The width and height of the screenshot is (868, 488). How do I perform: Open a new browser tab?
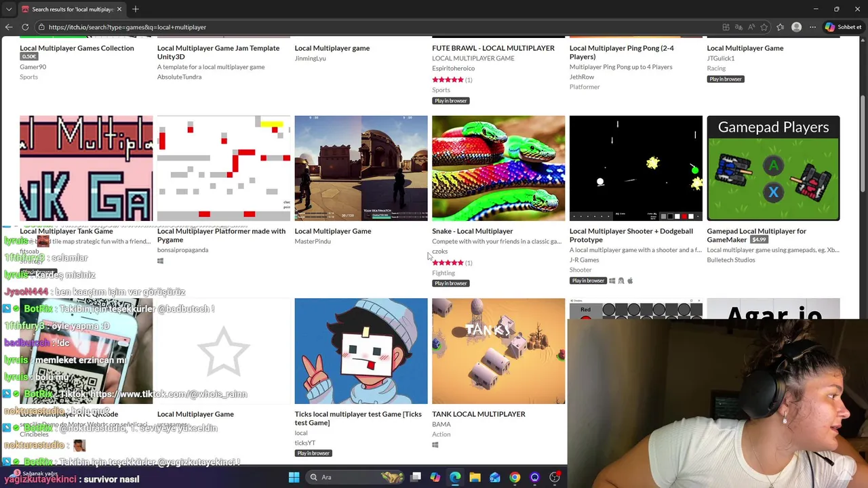coord(136,9)
